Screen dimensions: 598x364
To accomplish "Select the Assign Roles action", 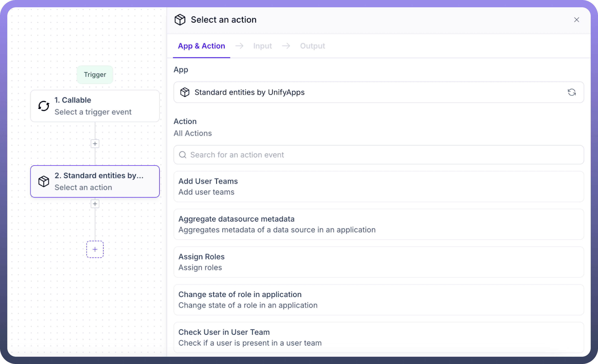I will pyautogui.click(x=379, y=262).
